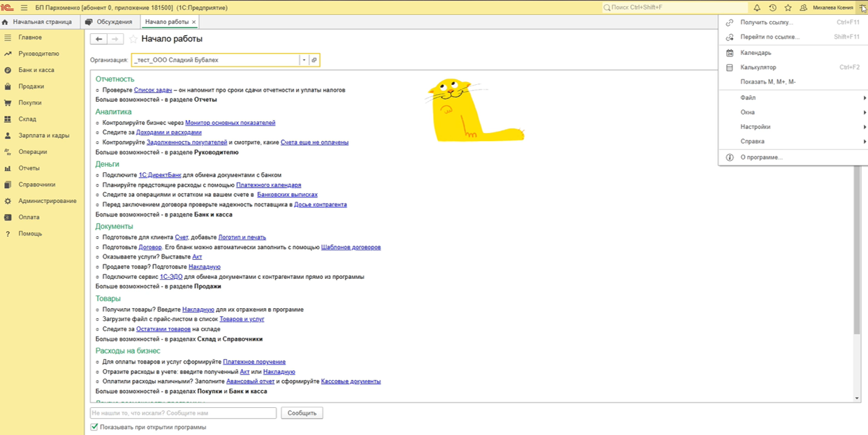Focus the feedback field Не нашли то
The image size is (868, 435).
tap(183, 413)
